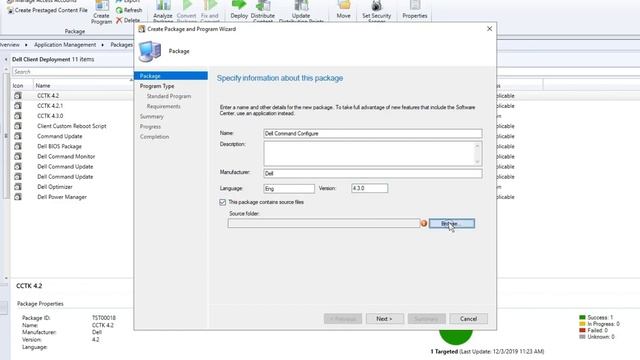640x360 pixels.
Task: Click Application Management in the breadcrumb
Action: coord(65,45)
